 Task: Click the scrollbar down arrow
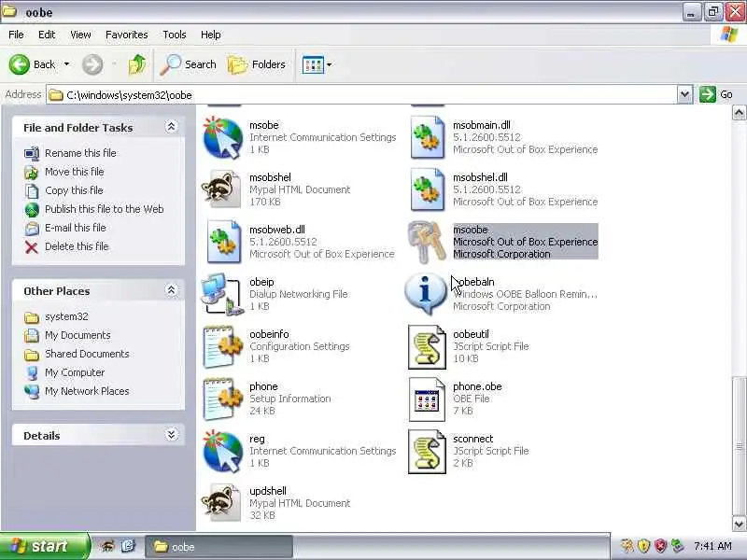click(739, 524)
